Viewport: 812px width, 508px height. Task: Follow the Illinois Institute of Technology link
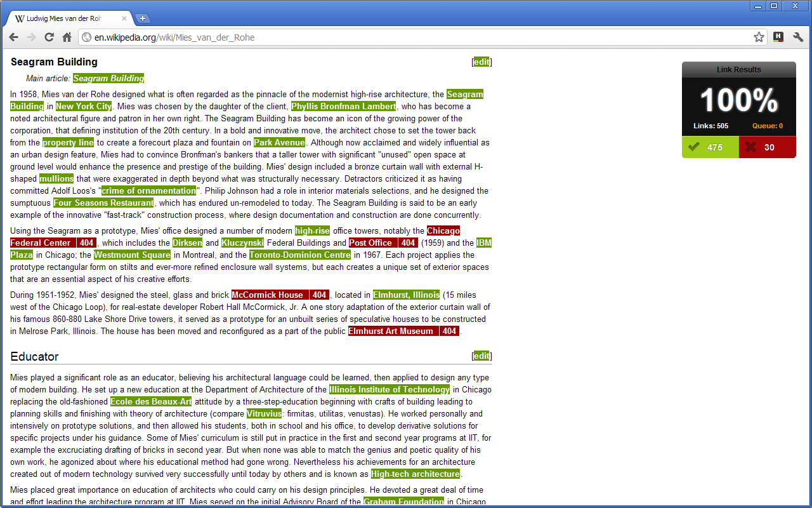(x=389, y=389)
